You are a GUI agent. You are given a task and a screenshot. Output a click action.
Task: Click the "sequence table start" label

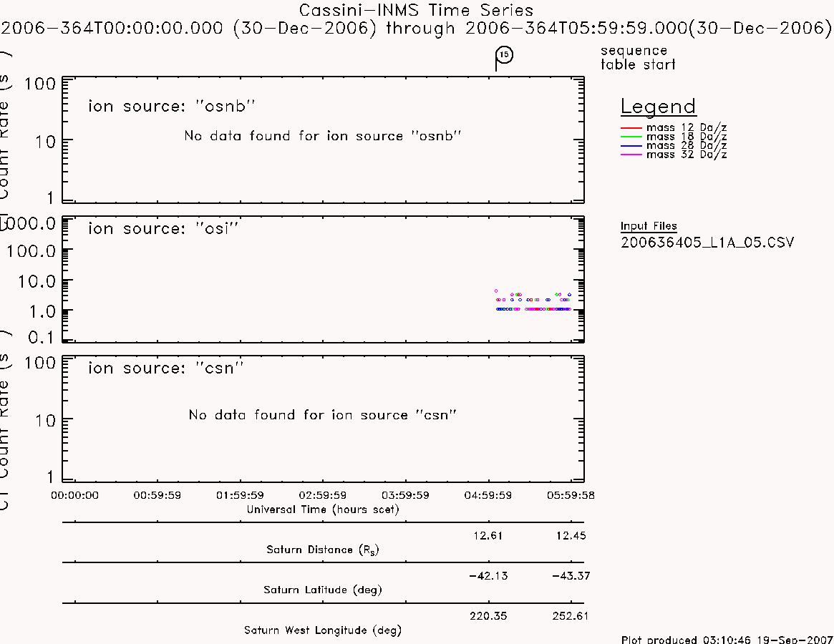638,57
